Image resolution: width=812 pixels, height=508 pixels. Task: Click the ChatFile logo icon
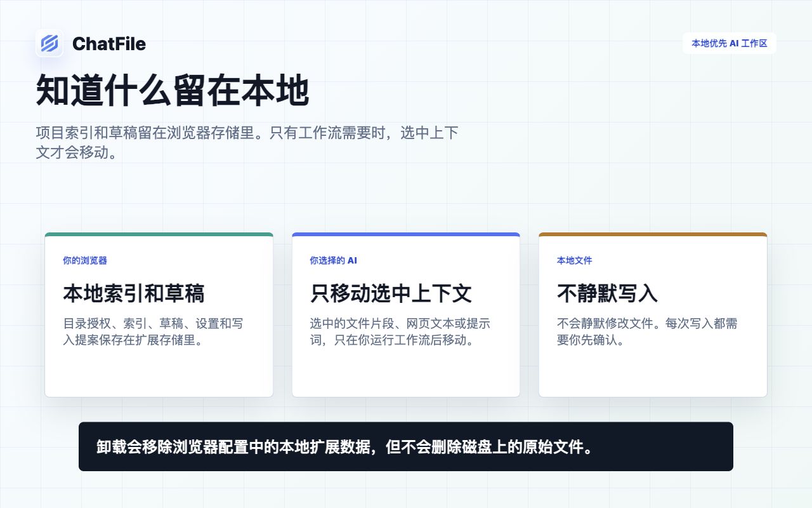pyautogui.click(x=49, y=43)
